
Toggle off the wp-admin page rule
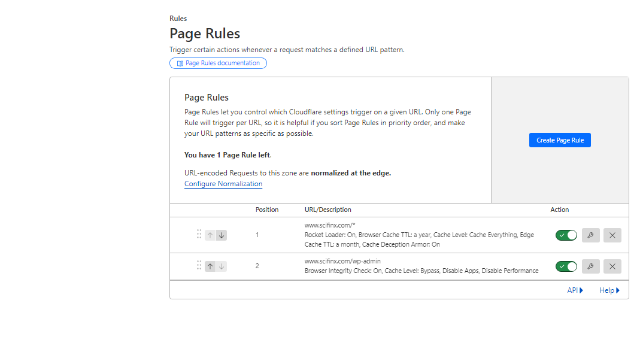566,266
